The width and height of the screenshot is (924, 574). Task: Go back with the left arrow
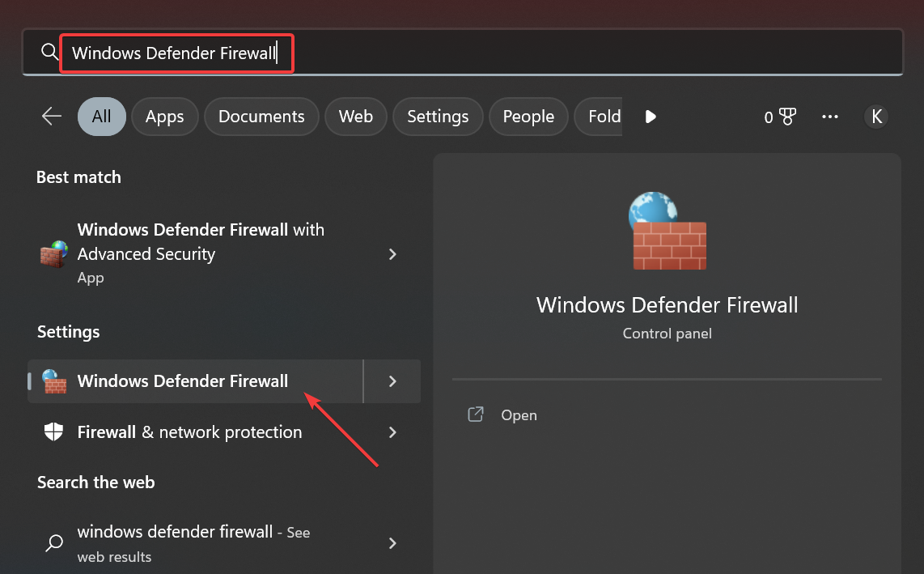[x=52, y=117]
